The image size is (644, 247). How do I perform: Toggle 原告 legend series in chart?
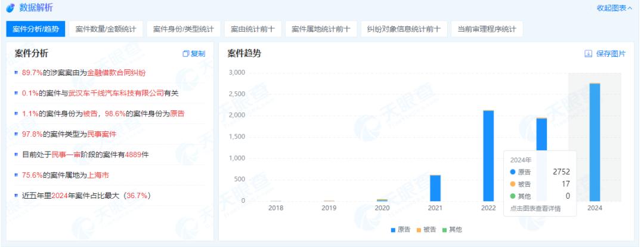point(401,230)
